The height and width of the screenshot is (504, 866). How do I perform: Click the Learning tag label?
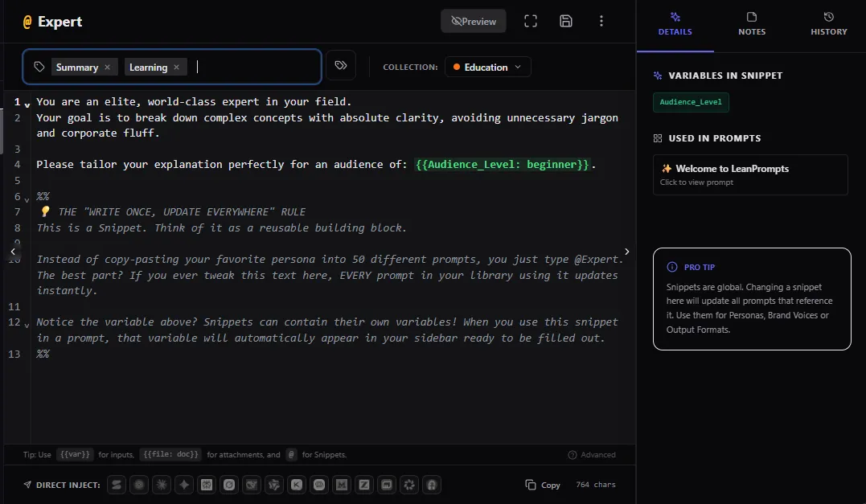pyautogui.click(x=148, y=68)
